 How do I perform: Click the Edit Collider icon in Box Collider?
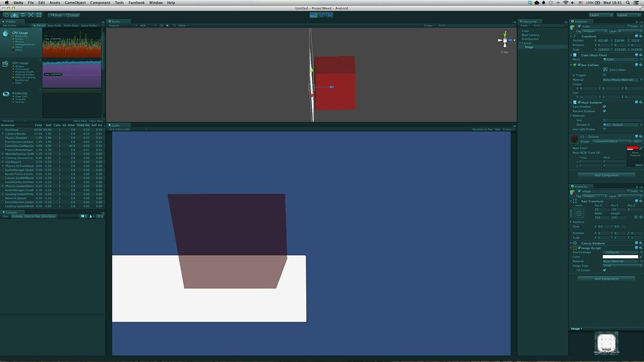(605, 70)
